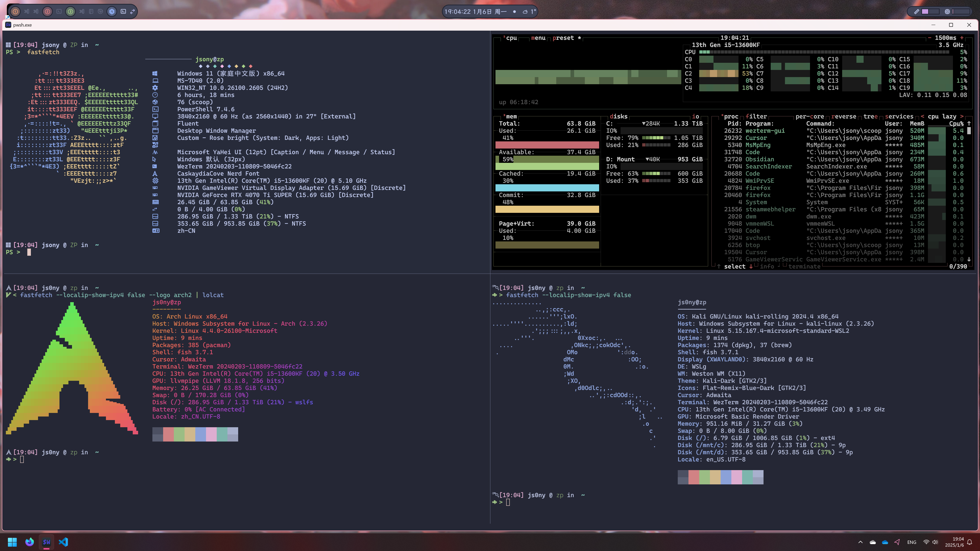Click the CPU chip icon in the top-right widget
Image resolution: width=980 pixels, height=551 pixels.
point(947,11)
